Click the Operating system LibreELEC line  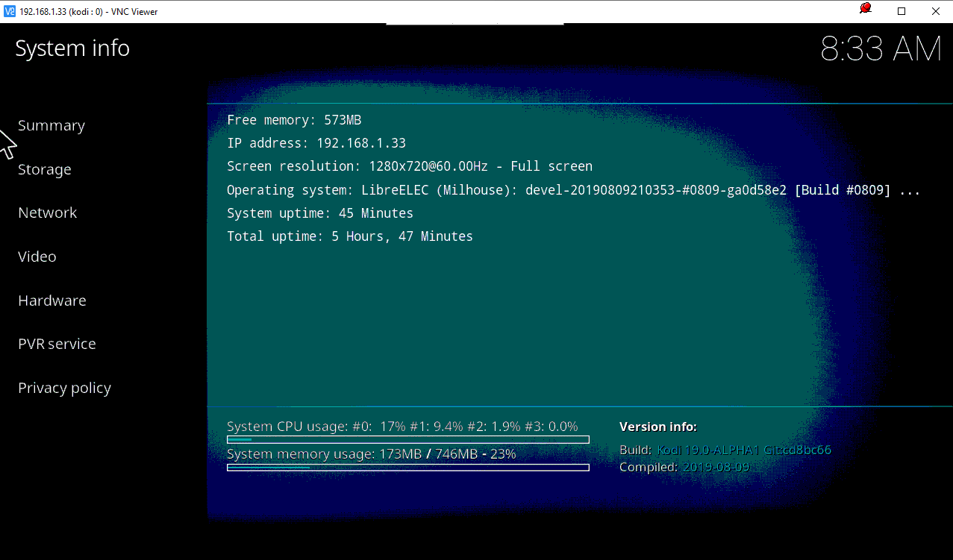point(572,190)
